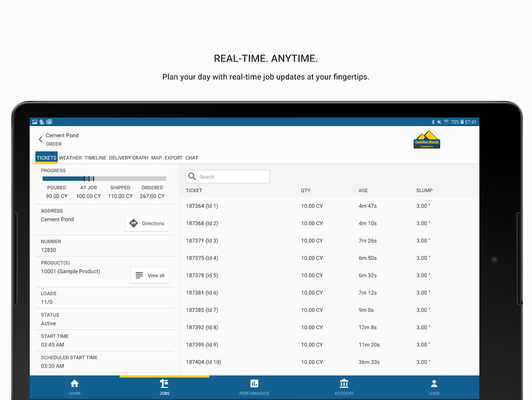The image size is (532, 400).
Task: Click the Golden Road Concrete logo
Action: point(427,139)
